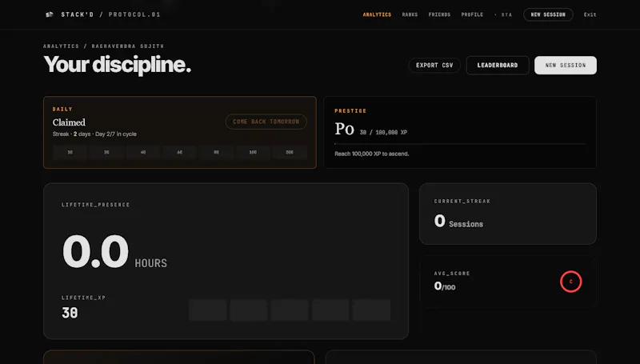The height and width of the screenshot is (364, 640).
Task: Click the LIFETIME_XP value 30
Action: tap(70, 313)
